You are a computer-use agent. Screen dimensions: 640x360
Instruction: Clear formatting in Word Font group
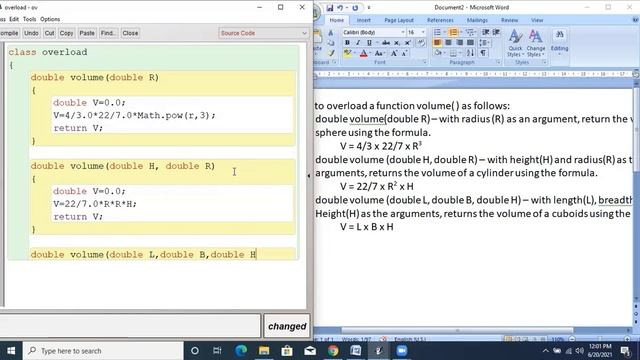(421, 42)
